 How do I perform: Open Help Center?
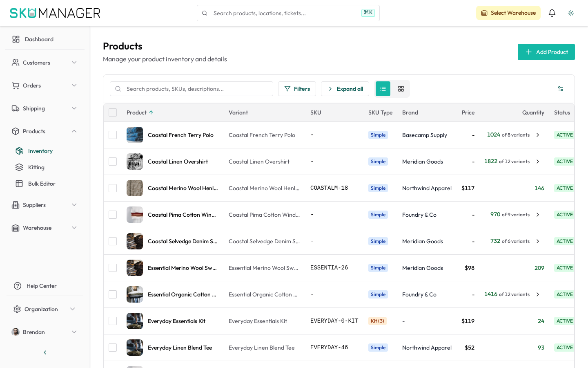(x=45, y=286)
